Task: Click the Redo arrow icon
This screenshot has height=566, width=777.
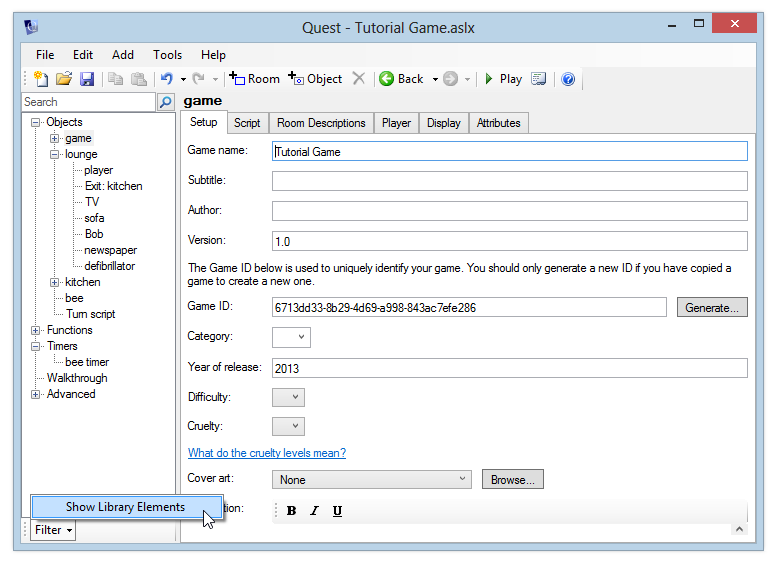Action: click(x=199, y=79)
